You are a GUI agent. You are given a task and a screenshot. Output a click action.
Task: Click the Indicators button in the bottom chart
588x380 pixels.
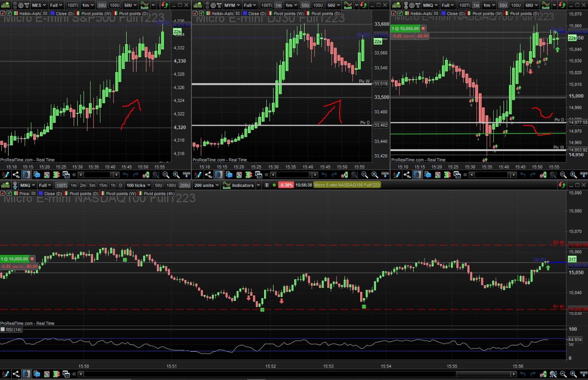click(242, 185)
